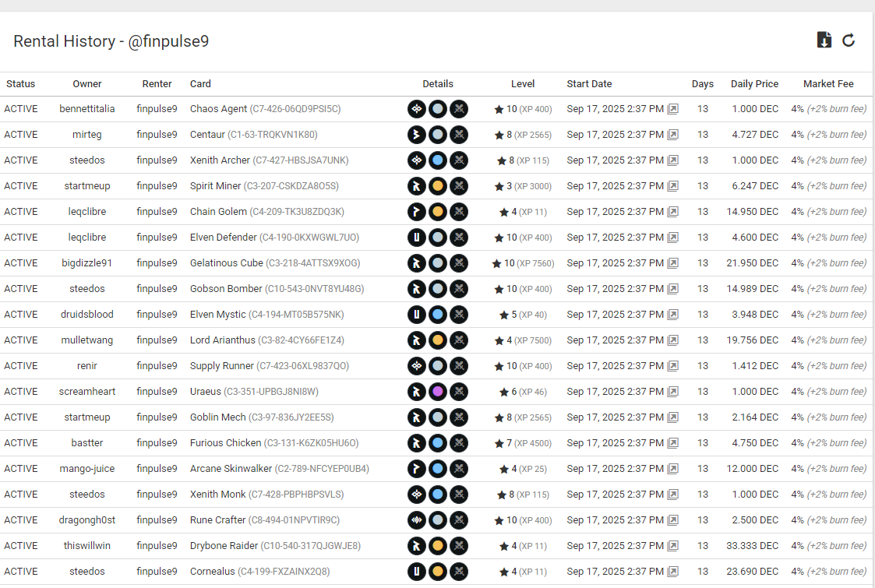This screenshot has height=588, width=875.
Task: Click the edition icon for Rune Crafter
Action: click(x=417, y=520)
